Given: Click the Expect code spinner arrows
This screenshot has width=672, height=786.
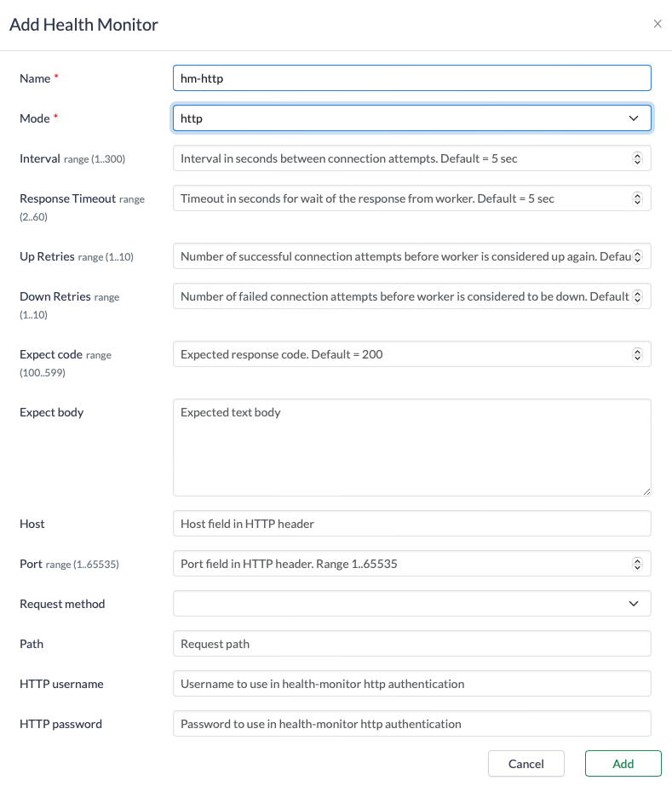Looking at the screenshot, I should [637, 354].
